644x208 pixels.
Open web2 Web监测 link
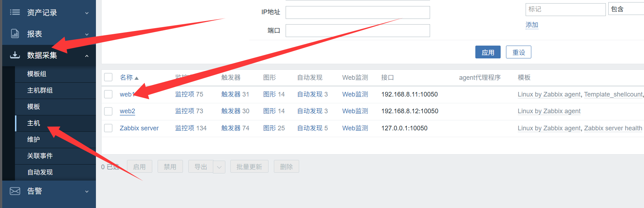(355, 111)
